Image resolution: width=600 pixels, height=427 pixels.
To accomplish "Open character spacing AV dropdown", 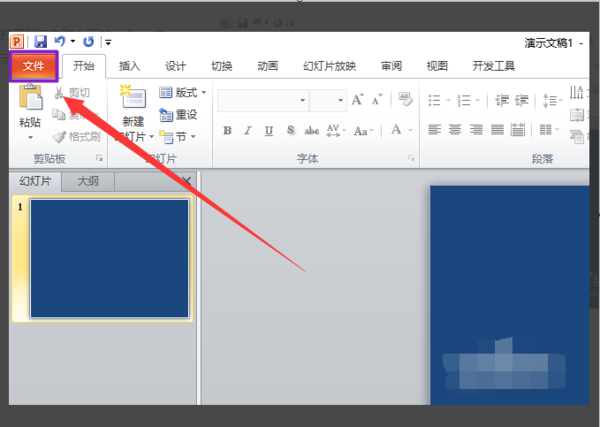I will (336, 130).
